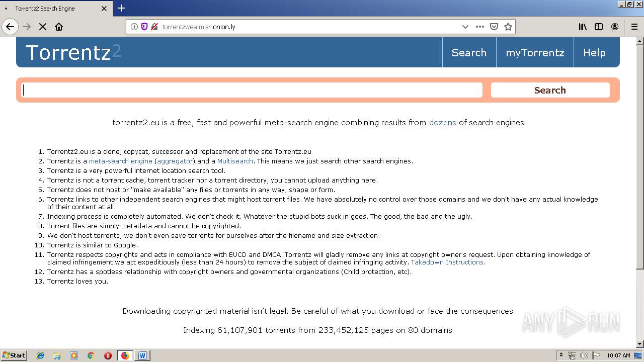The image size is (644, 362).
Task: Click 'Torrentz is similar to Google.' text
Action: pyautogui.click(x=93, y=245)
